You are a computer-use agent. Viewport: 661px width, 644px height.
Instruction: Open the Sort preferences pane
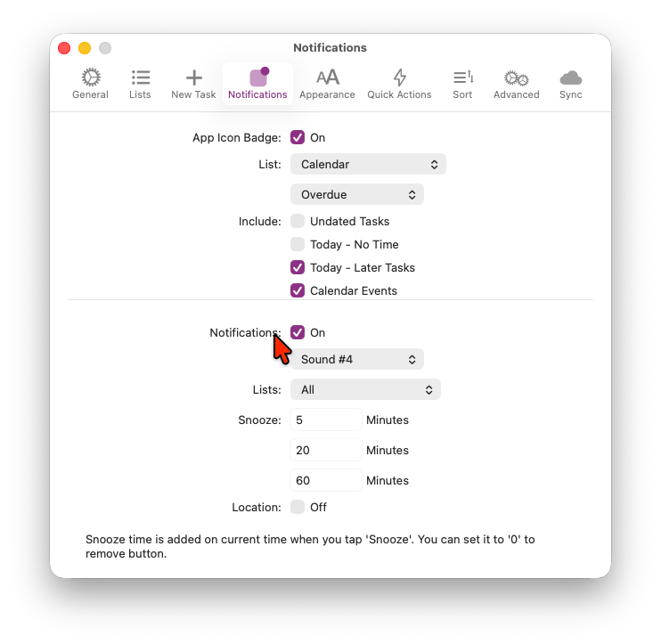tap(462, 84)
